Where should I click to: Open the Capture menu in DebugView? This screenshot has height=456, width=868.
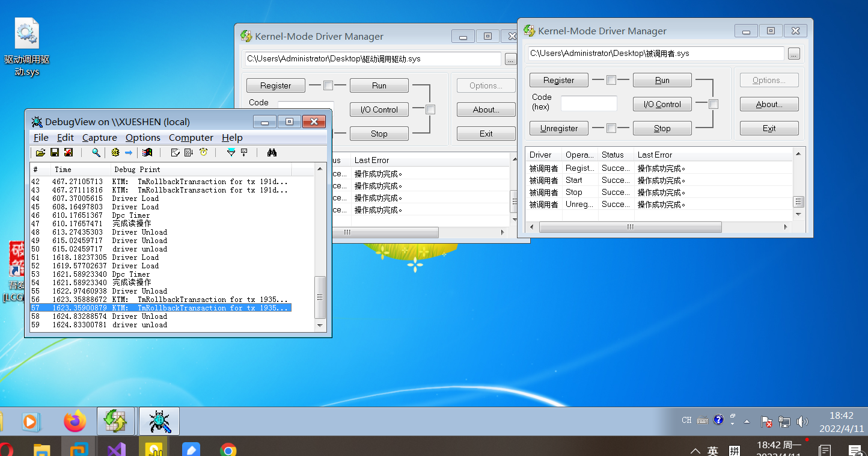pos(100,138)
